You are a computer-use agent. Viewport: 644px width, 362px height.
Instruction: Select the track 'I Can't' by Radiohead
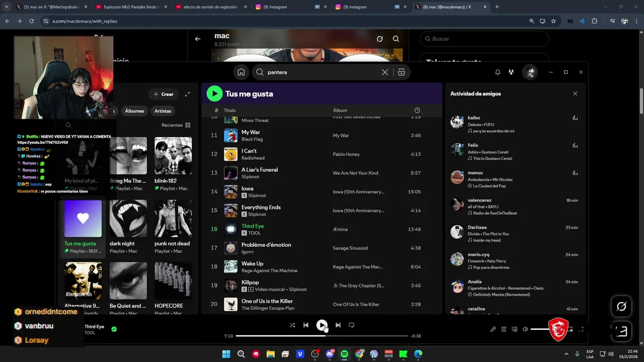[322, 154]
